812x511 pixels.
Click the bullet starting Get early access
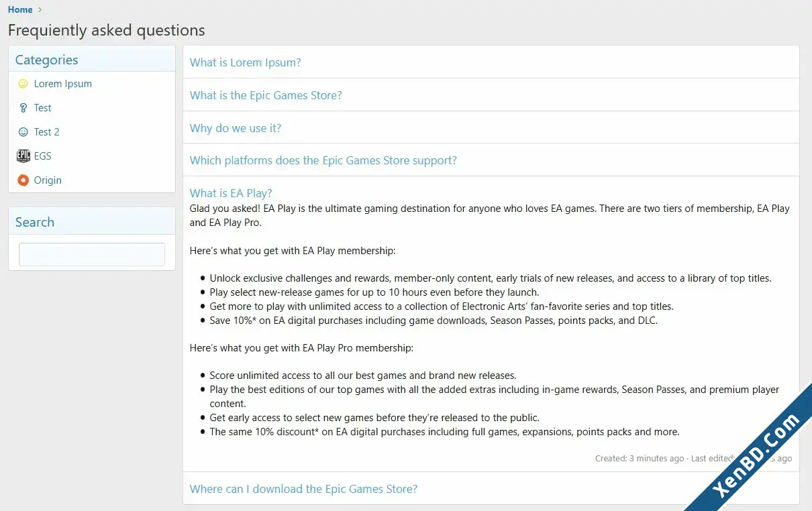pos(374,418)
